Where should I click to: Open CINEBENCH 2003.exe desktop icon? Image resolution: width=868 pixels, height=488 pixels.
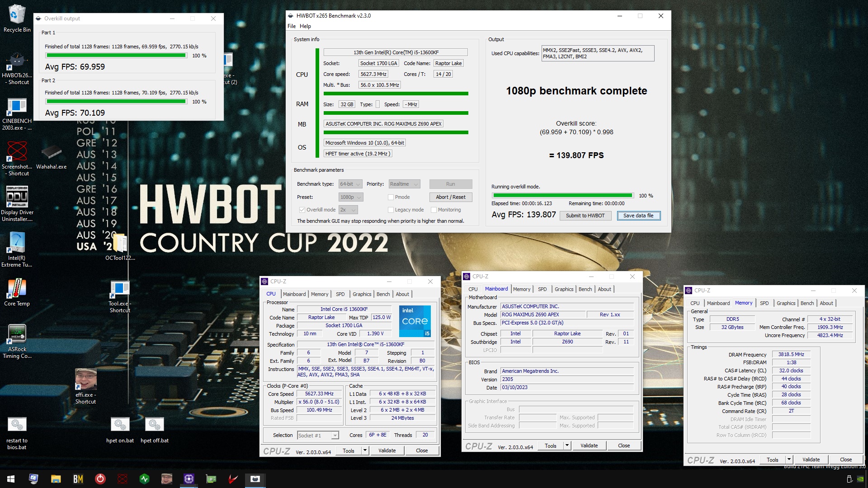click(x=17, y=114)
